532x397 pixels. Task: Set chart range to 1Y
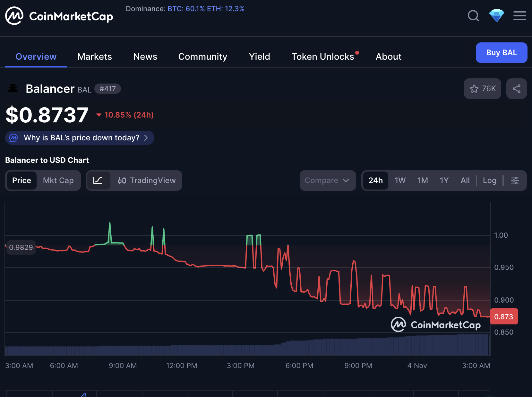point(444,181)
